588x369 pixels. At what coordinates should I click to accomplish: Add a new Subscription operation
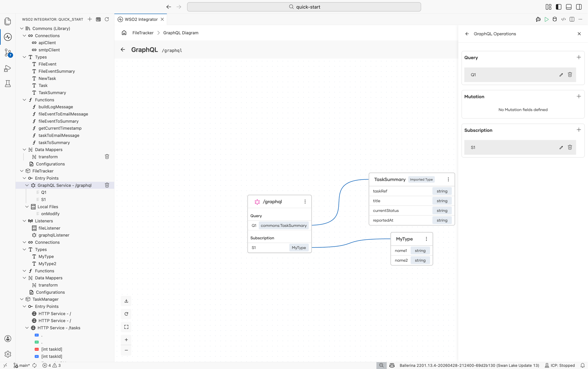point(579,130)
